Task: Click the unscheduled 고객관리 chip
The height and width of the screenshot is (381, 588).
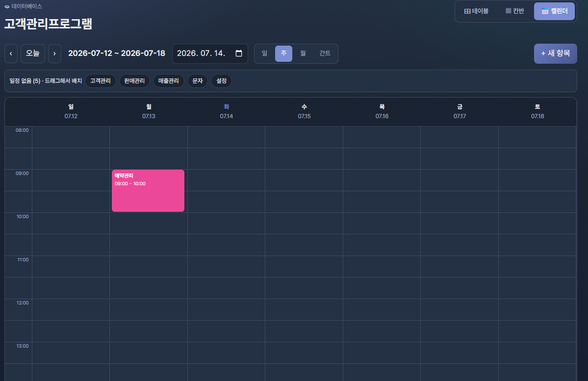Action: tap(101, 81)
